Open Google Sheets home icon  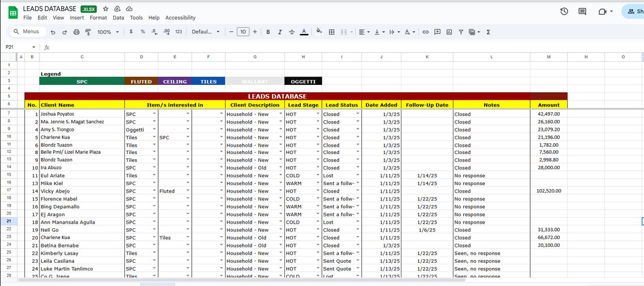(x=13, y=13)
